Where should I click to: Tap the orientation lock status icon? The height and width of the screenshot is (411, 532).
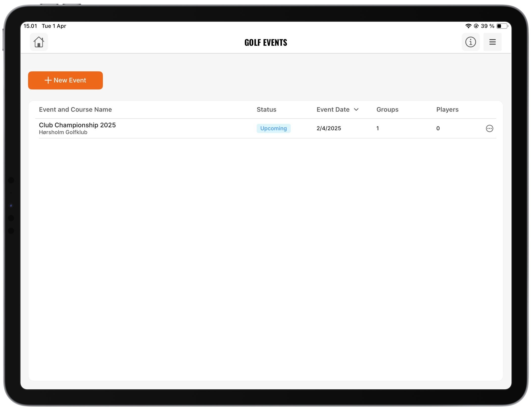[476, 26]
